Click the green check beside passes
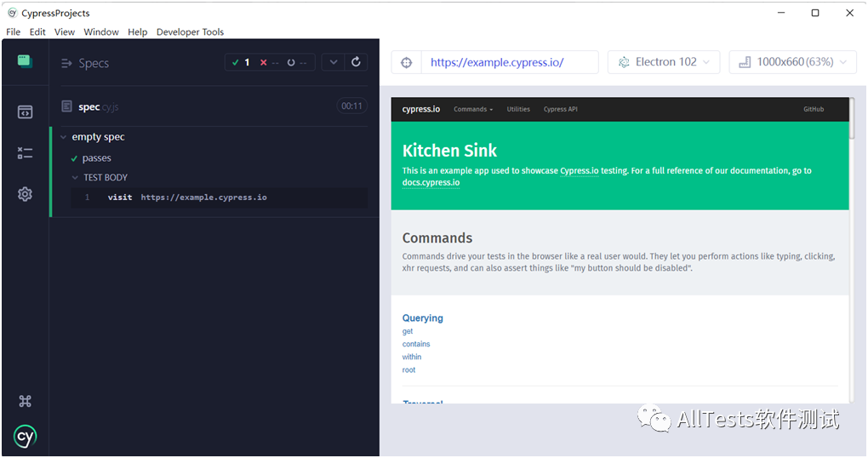This screenshot has width=868, height=458. 74,159
